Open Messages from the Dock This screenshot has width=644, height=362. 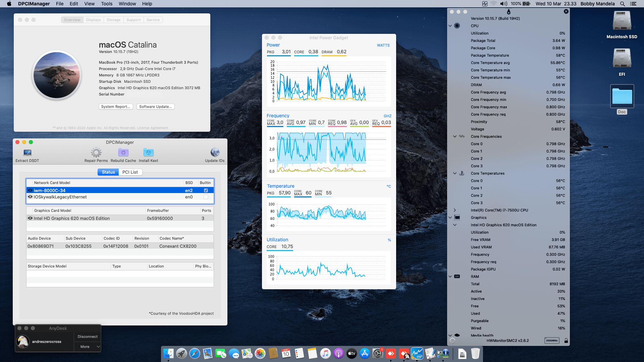pyautogui.click(x=234, y=353)
